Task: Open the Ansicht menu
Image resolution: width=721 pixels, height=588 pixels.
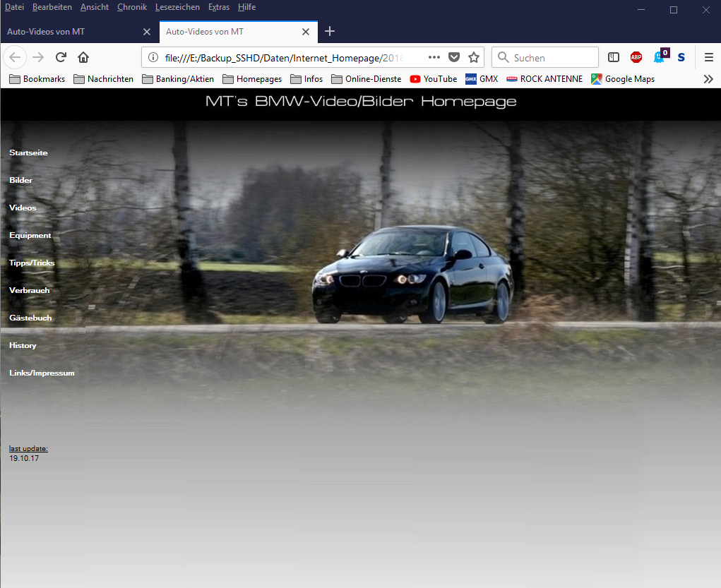Action: pyautogui.click(x=94, y=7)
